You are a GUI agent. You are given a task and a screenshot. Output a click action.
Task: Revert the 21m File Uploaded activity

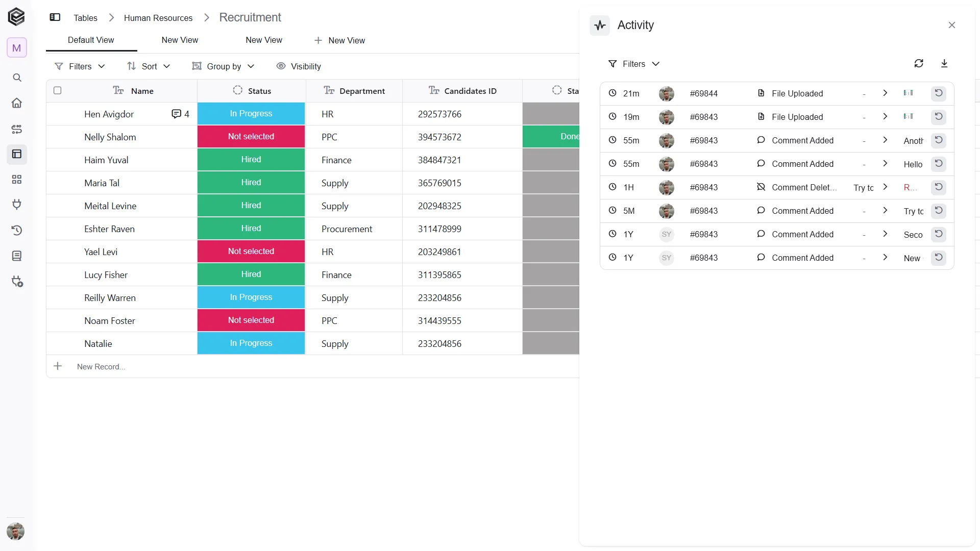pyautogui.click(x=939, y=93)
